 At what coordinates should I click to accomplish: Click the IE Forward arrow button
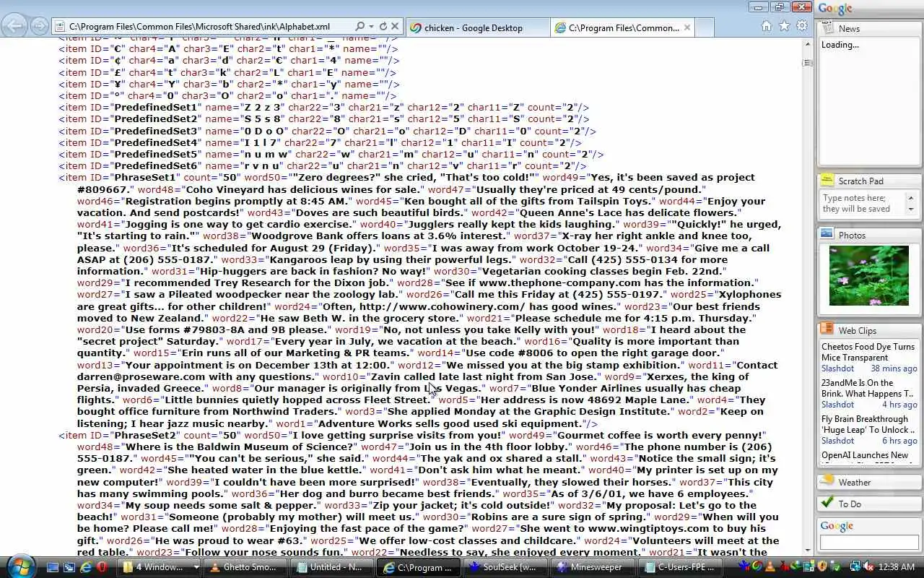[40, 27]
